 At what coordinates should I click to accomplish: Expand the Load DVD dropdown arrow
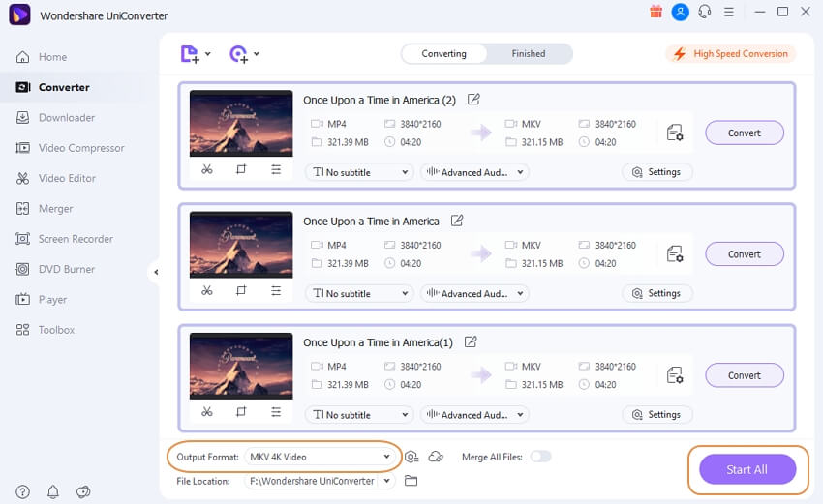point(257,54)
